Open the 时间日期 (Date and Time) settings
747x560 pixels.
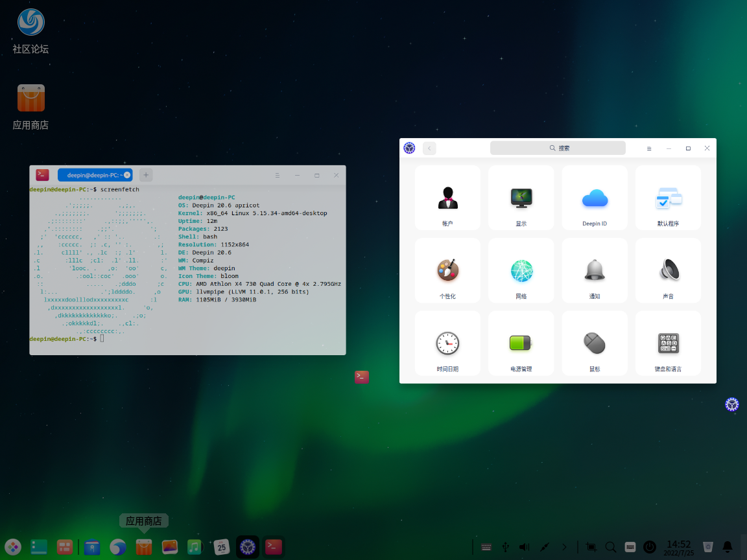447,344
